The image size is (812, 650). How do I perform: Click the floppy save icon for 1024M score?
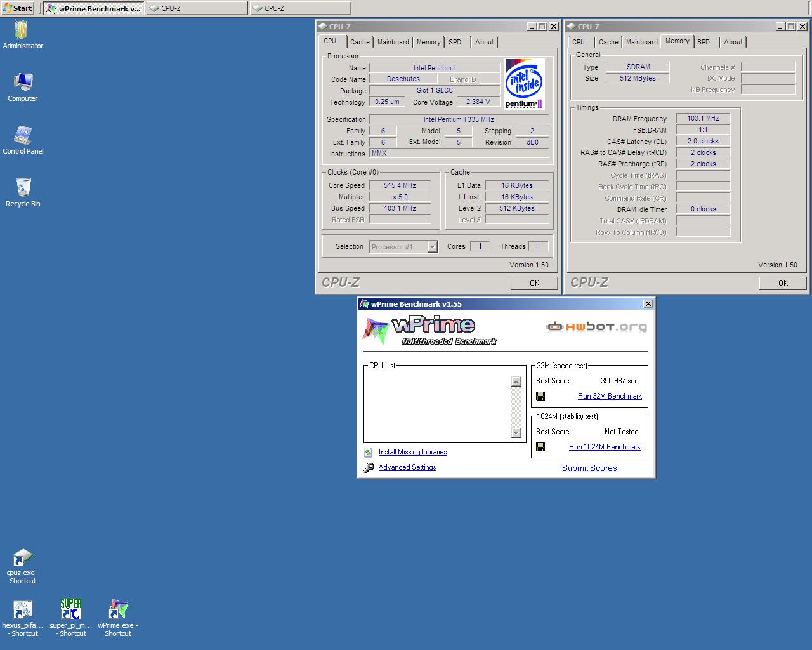click(x=540, y=447)
